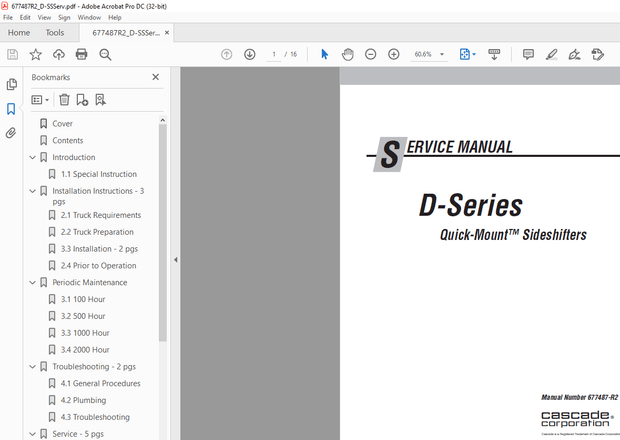Activate the Hand pan tool

[x=348, y=54]
